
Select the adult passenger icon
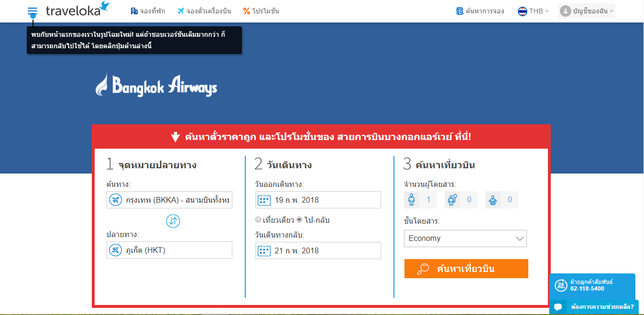[x=412, y=200]
